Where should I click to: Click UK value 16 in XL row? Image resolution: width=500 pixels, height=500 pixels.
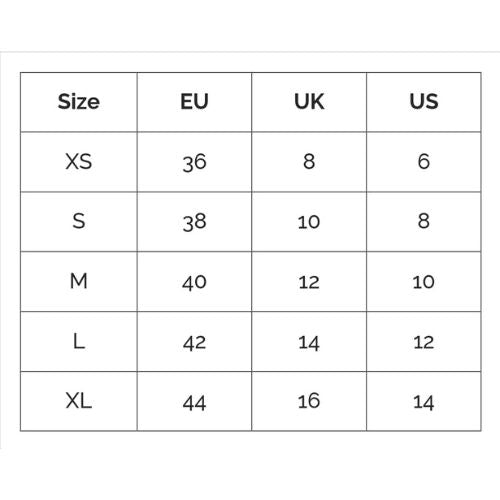click(309, 401)
